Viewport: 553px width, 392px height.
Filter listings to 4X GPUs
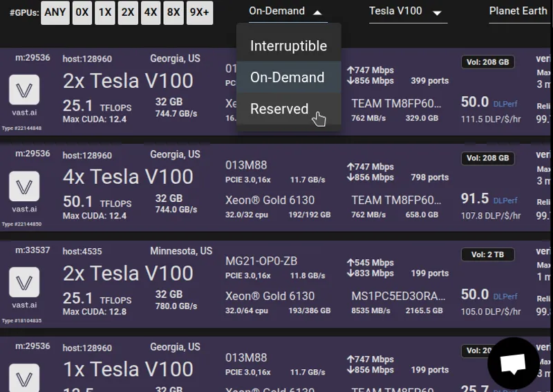coord(151,12)
